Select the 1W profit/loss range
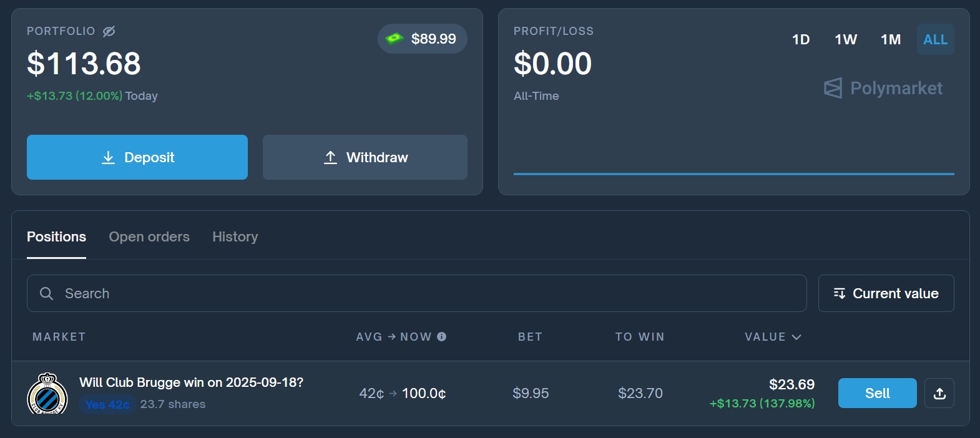980x438 pixels. point(846,39)
